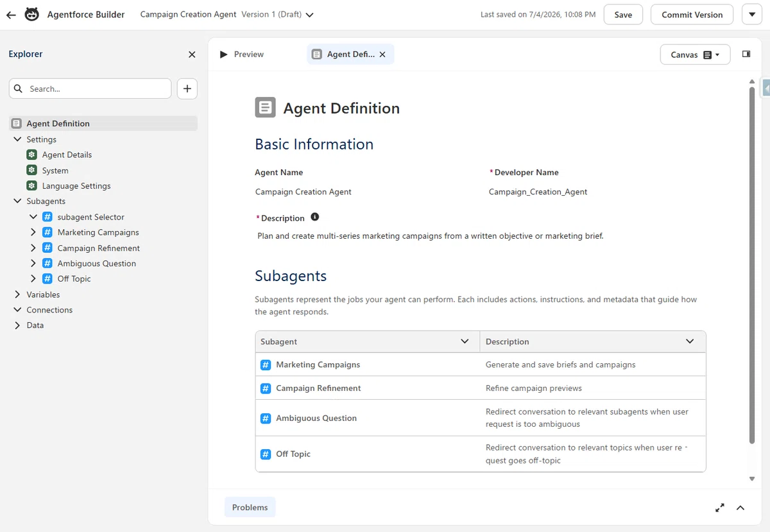Screen dimensions: 770x532
Task: Collapse the subagent Selector node
Action: (x=33, y=217)
